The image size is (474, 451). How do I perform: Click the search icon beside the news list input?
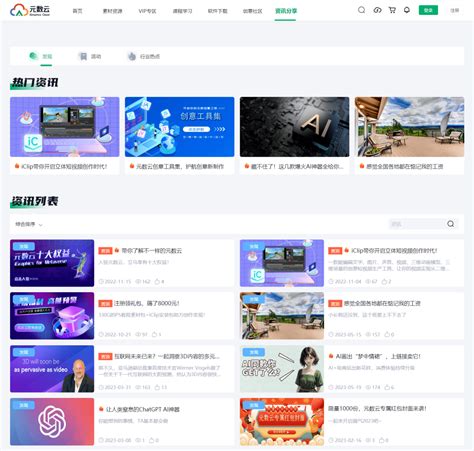[451, 224]
